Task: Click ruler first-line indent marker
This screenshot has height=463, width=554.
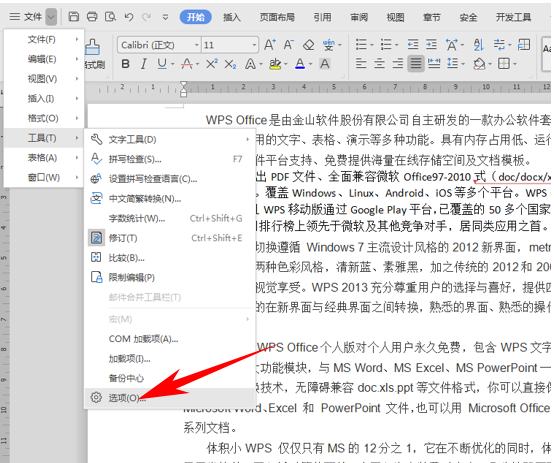Action: pos(183,85)
